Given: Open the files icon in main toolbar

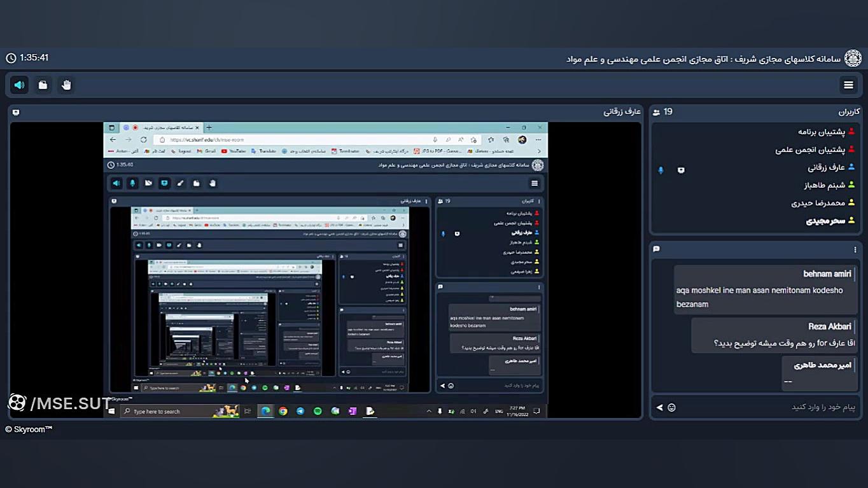Looking at the screenshot, I should pos(43,85).
